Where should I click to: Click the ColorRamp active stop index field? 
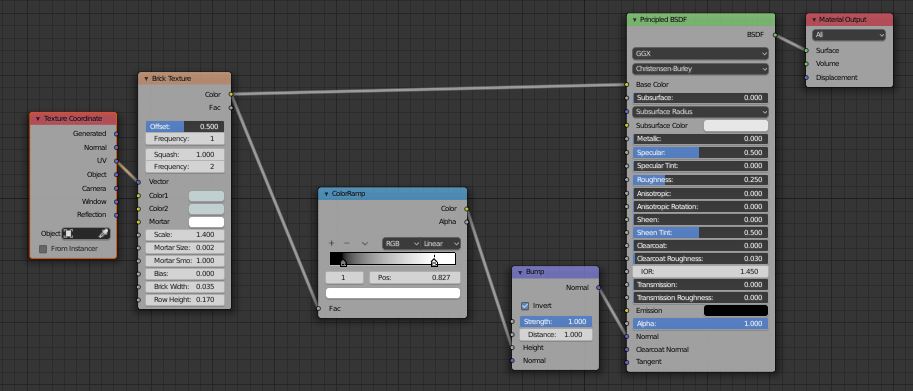[344, 278]
